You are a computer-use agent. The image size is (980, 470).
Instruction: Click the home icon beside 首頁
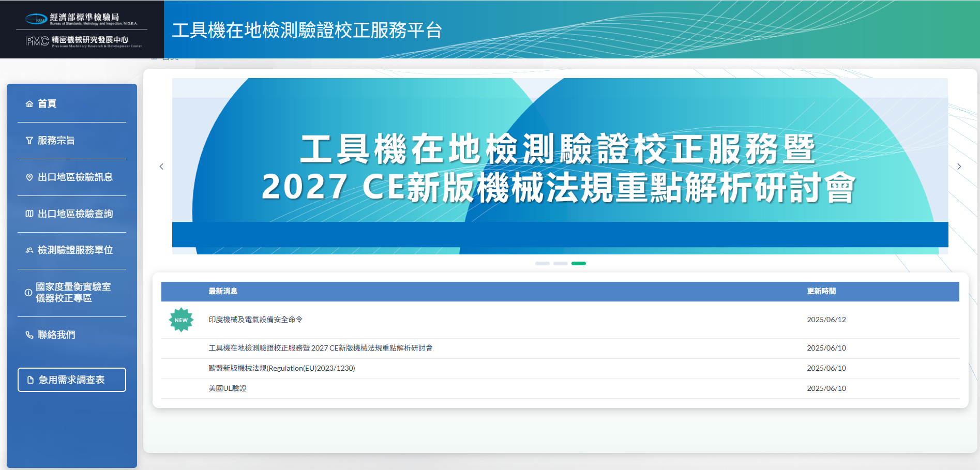point(29,104)
